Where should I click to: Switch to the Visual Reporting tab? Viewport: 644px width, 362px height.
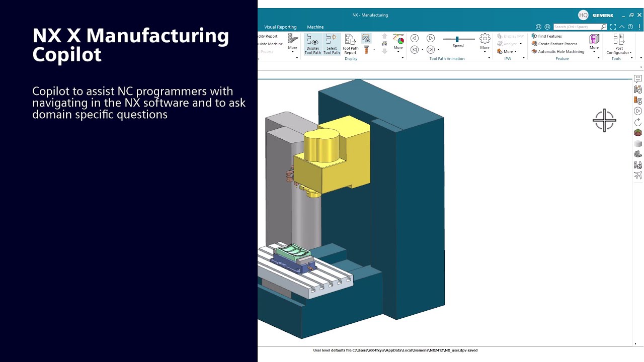pos(280,27)
